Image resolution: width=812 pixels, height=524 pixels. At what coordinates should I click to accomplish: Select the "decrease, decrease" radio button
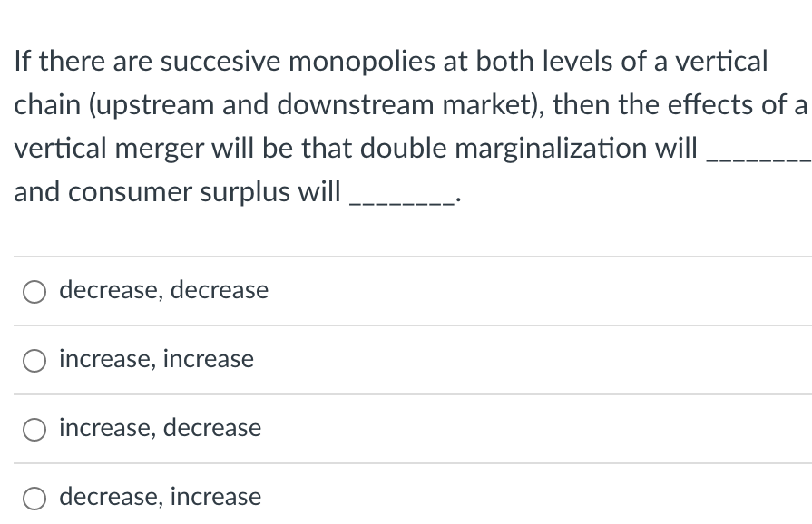click(34, 291)
